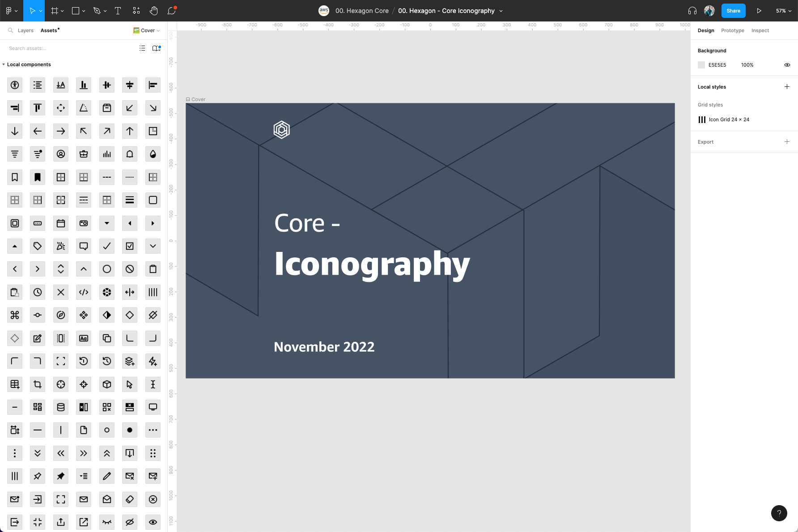Select the Pen tool
The image size is (798, 532).
click(97, 10)
